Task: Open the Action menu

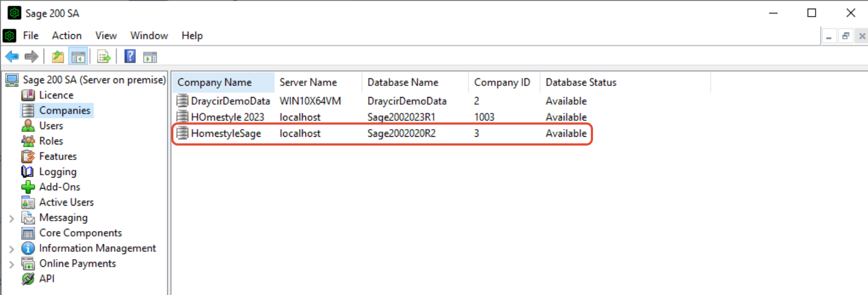Action: [67, 36]
